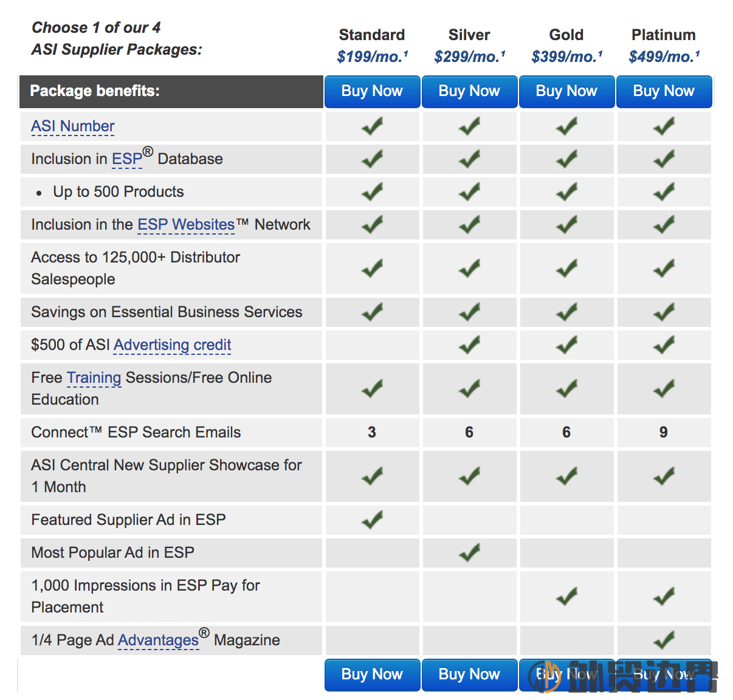This screenshot has width=733, height=700.
Task: Click Platinum checkmark for Up to 500 Products
Action: click(x=664, y=191)
